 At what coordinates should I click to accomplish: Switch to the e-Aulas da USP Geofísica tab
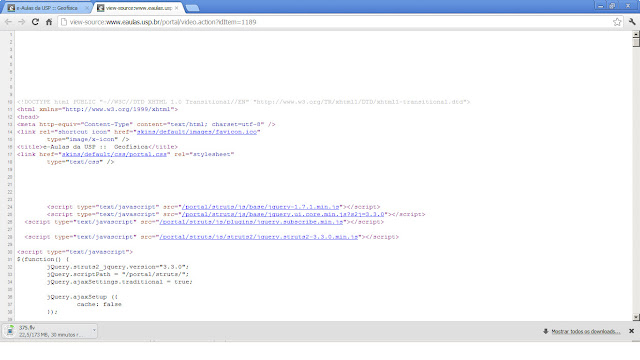[x=47, y=8]
